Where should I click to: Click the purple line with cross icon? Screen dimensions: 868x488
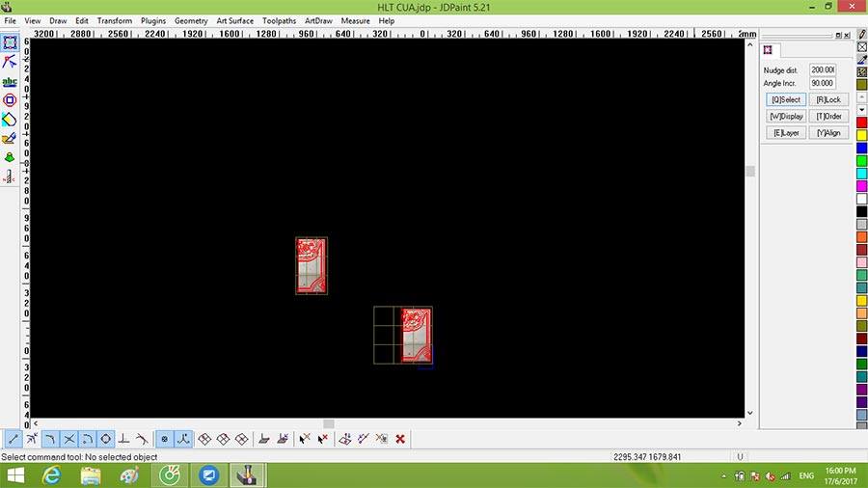[x=364, y=440]
